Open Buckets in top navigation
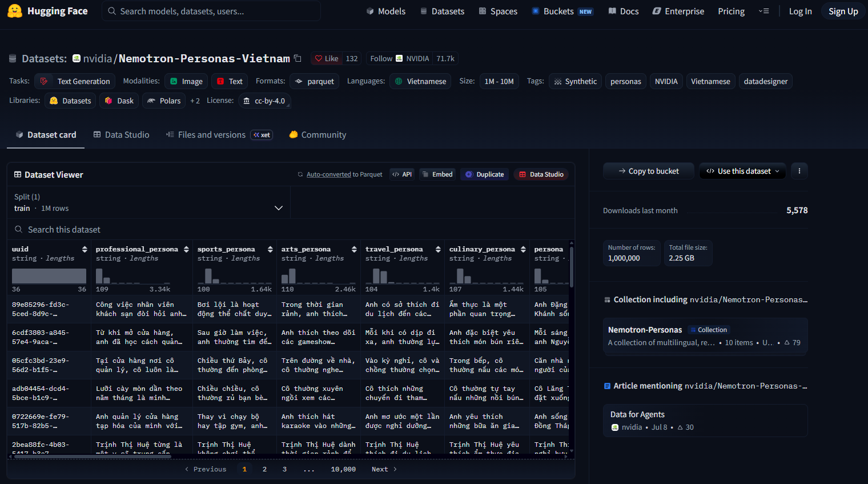 click(562, 11)
